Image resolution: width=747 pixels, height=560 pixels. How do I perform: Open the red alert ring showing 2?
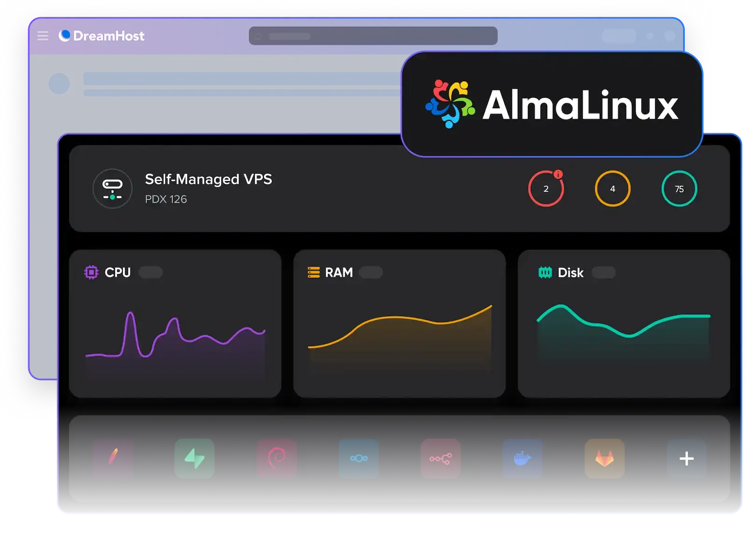[x=546, y=189]
